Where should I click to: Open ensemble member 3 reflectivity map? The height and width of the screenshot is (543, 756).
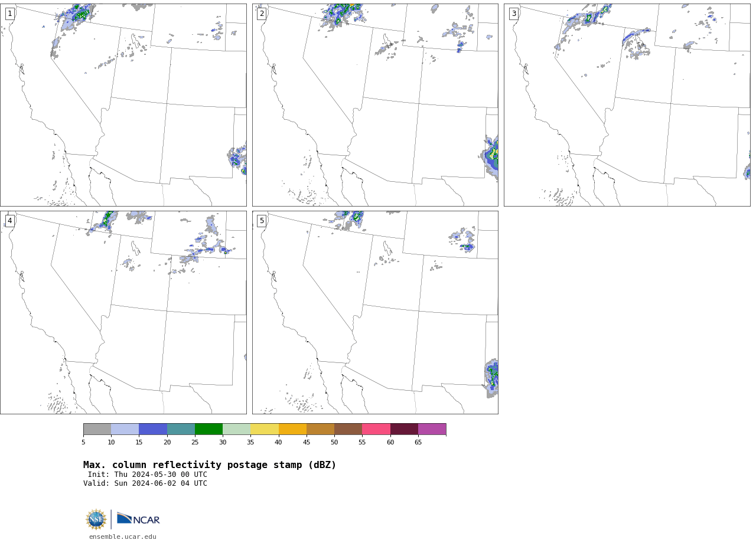click(x=627, y=105)
